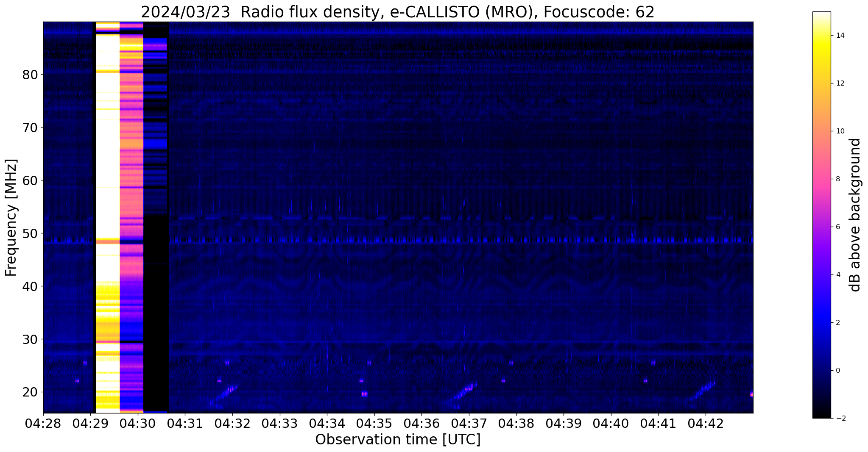Click the bright white saturated burst column

click(108, 217)
